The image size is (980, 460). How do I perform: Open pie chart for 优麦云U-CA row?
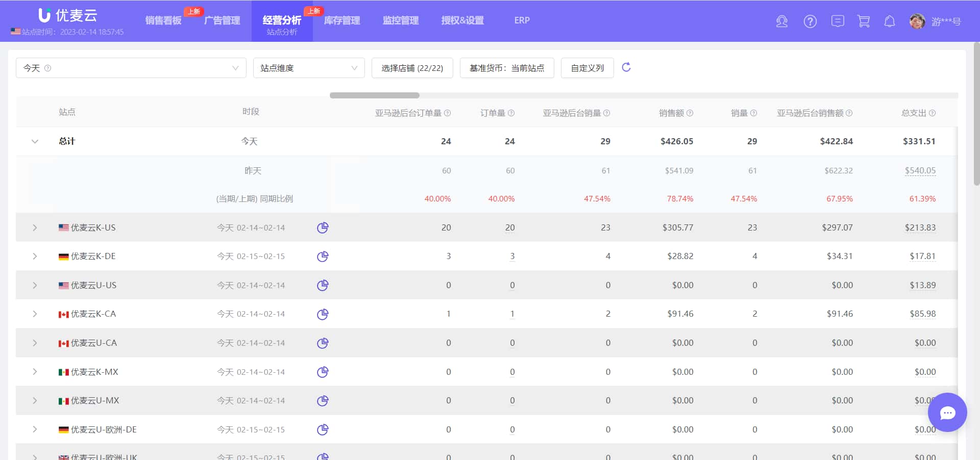(x=323, y=343)
